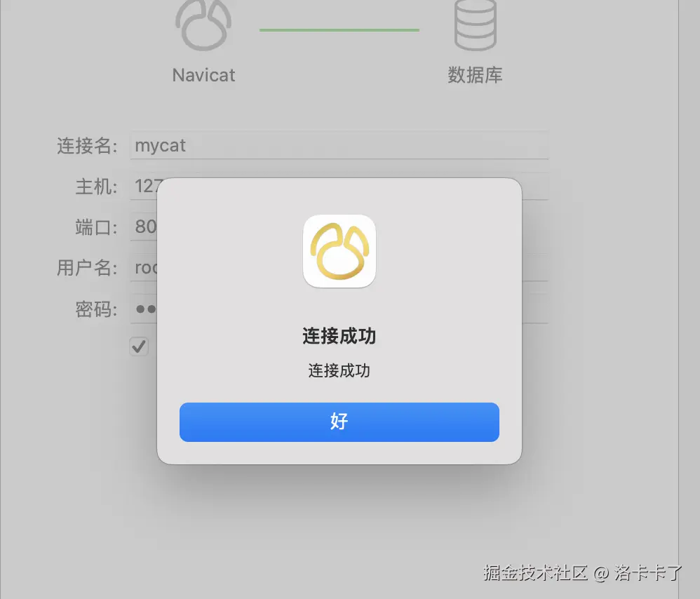
Task: Toggle the checkbox below the password field
Action: tap(139, 346)
